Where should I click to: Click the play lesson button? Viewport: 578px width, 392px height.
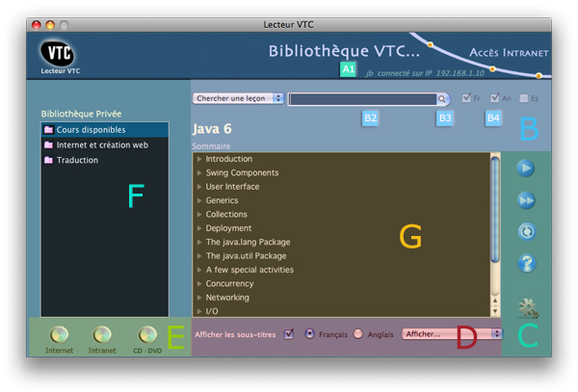[x=526, y=169]
